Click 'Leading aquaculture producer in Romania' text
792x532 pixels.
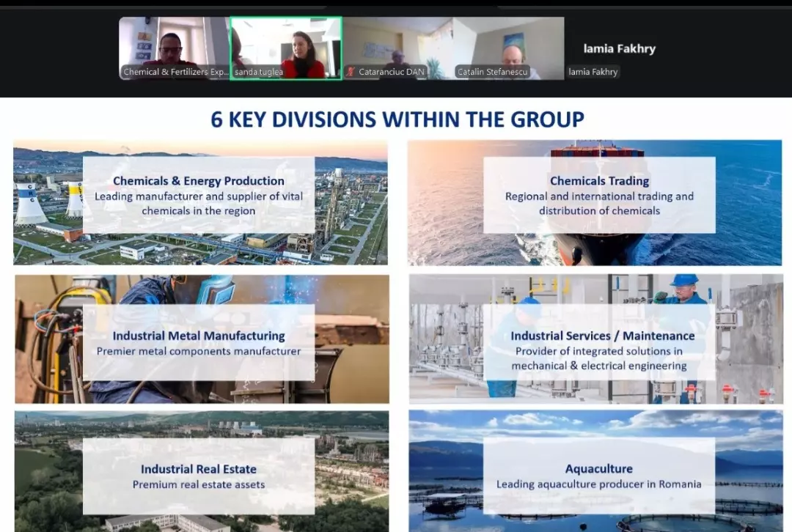click(x=598, y=484)
